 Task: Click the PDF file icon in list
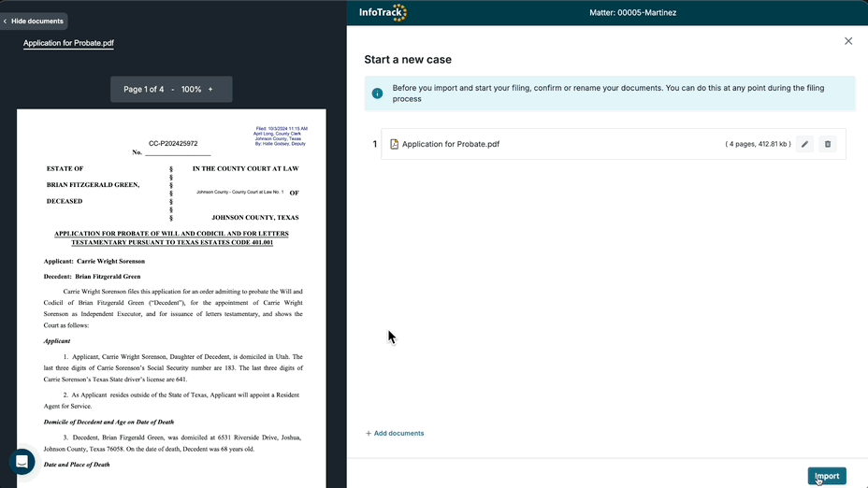click(x=394, y=144)
